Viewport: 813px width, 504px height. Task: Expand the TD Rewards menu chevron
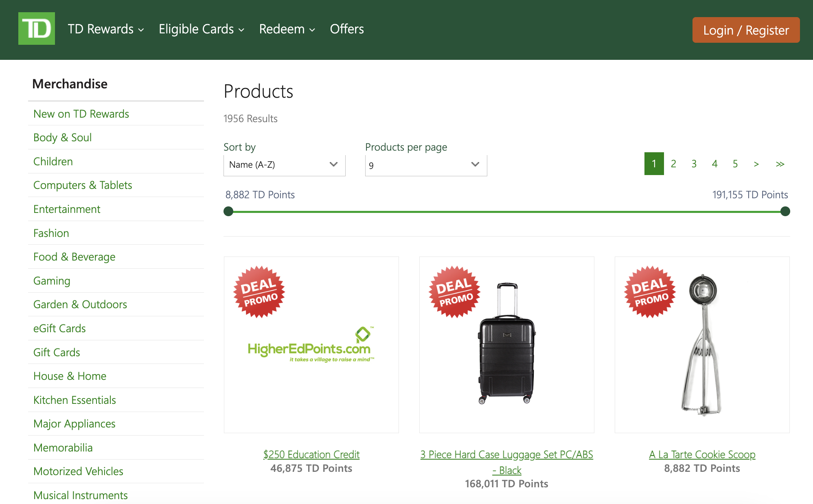pyautogui.click(x=141, y=30)
